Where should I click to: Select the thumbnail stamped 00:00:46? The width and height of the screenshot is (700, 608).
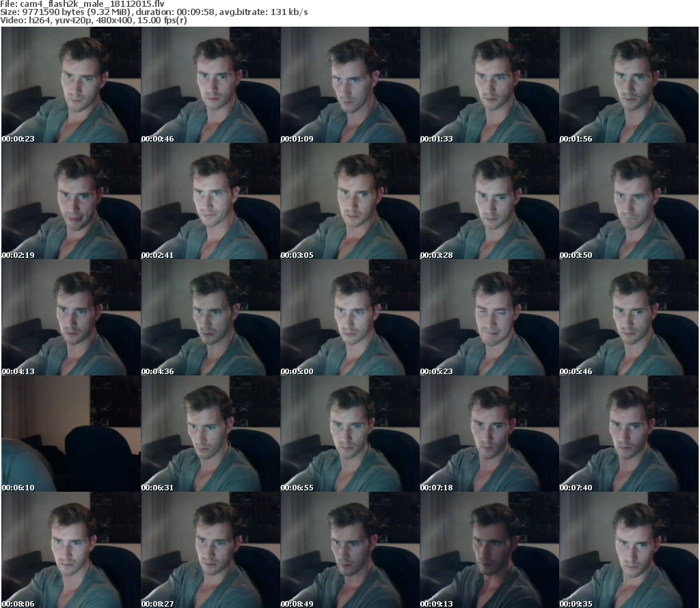pyautogui.click(x=211, y=85)
